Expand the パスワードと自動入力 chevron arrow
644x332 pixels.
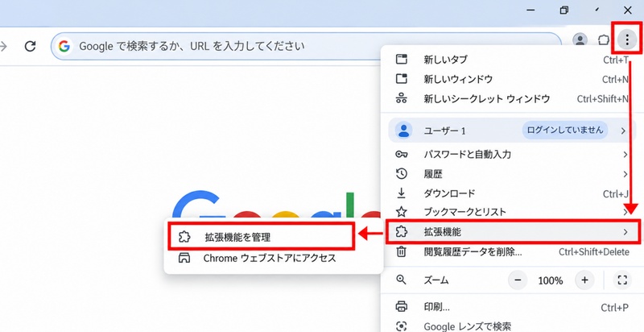coord(625,155)
